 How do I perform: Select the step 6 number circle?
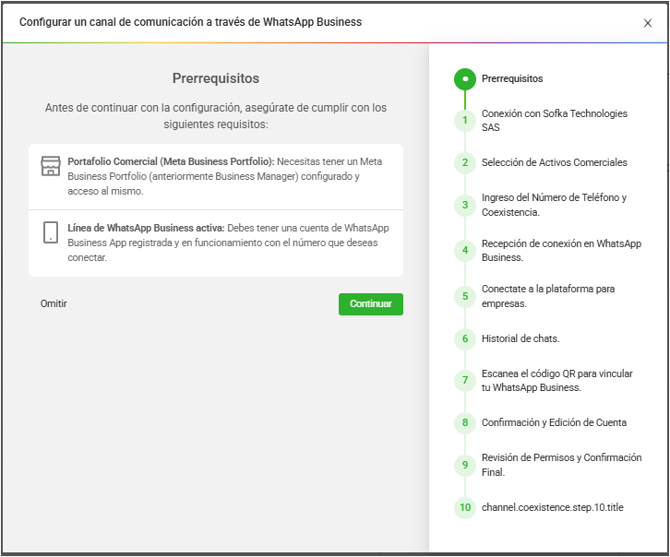(464, 339)
